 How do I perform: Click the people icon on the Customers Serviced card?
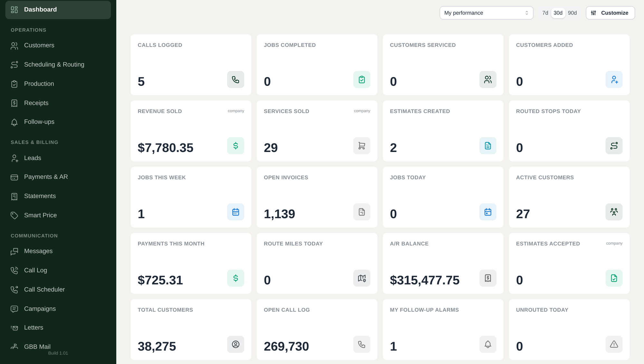click(488, 80)
